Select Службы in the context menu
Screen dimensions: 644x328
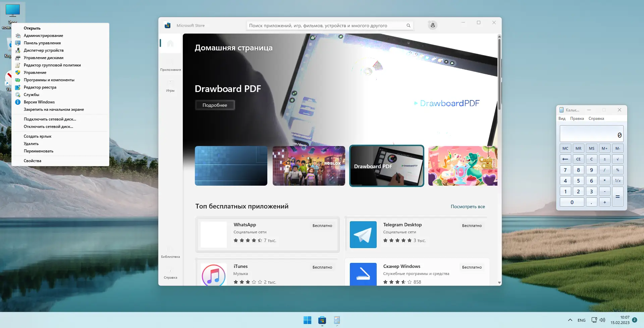60,95
